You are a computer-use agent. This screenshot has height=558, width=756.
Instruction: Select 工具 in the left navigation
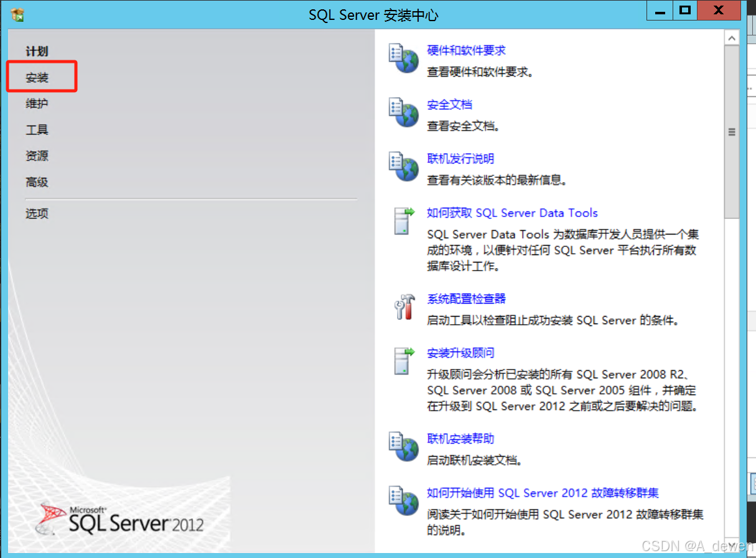click(37, 130)
